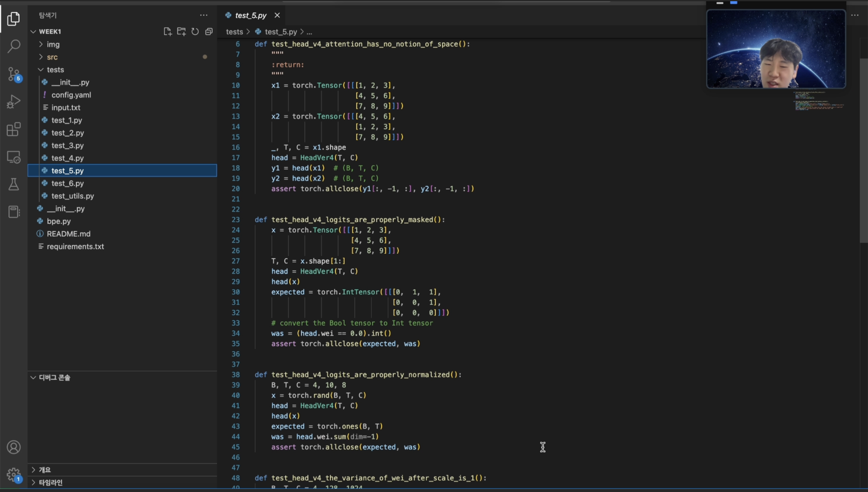Click test_head_v4_logits_are_properly_masked function name

(352, 220)
